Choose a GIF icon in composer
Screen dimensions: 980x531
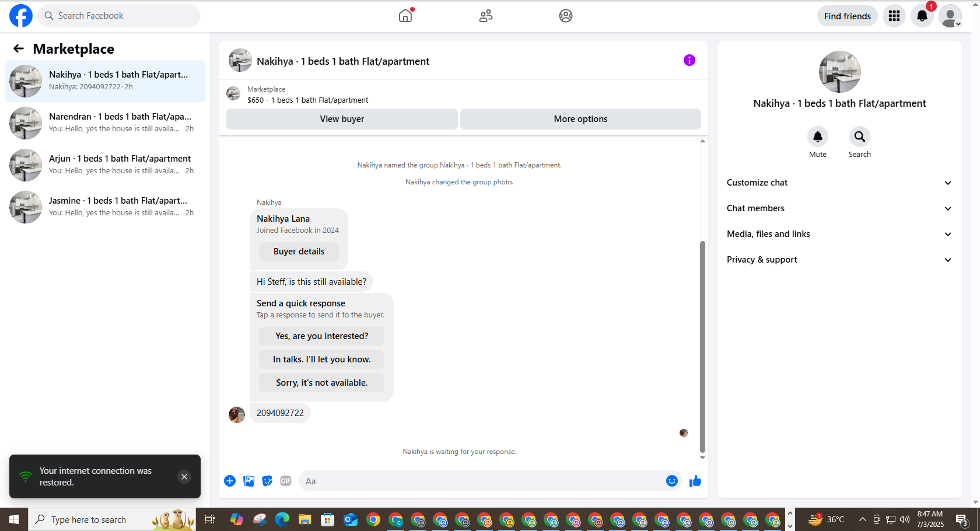point(286,481)
